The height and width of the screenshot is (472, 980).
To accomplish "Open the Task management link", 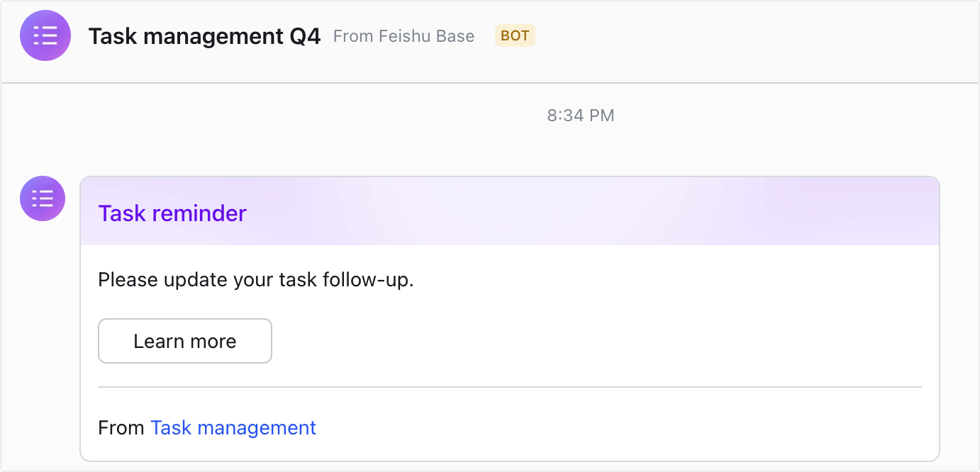I will (x=233, y=427).
